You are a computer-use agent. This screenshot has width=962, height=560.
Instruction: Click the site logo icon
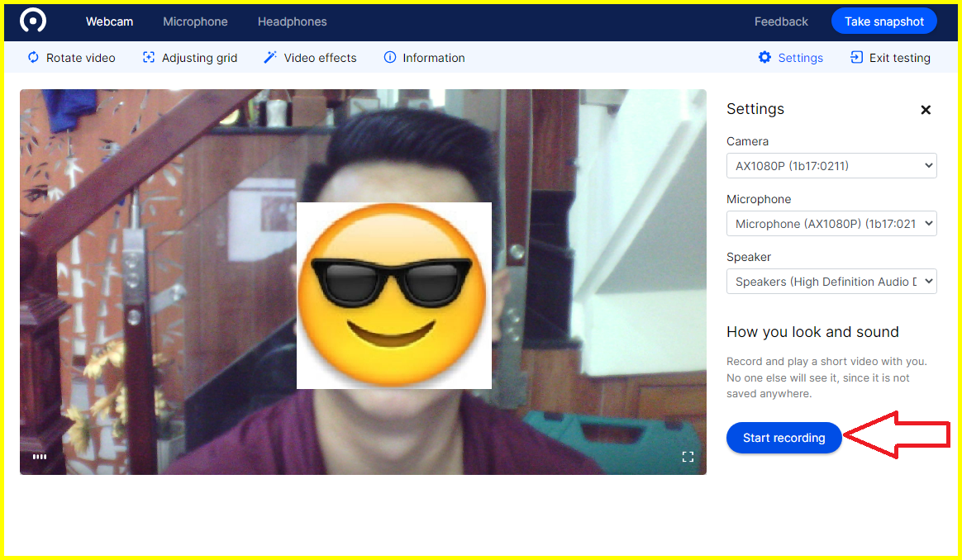(x=33, y=21)
